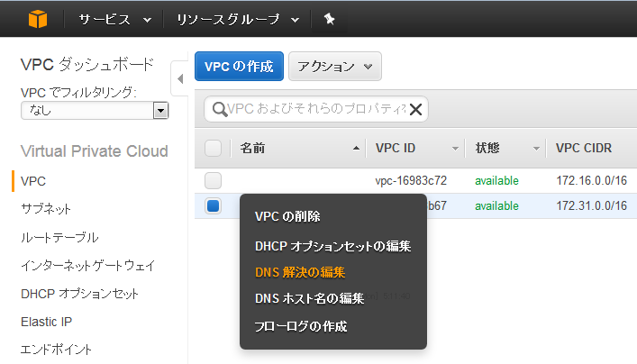
Task: Open ルートテーブル in the sidebar
Action: pyautogui.click(x=59, y=237)
